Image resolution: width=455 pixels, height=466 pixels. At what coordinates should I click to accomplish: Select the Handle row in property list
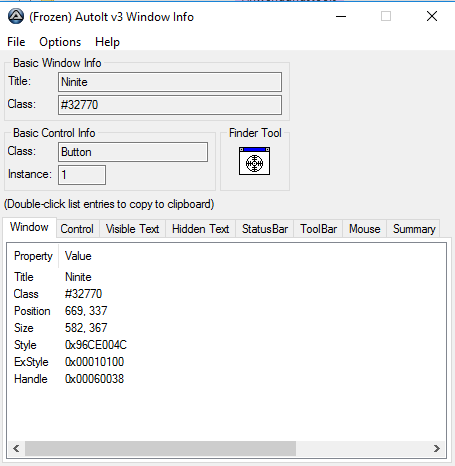click(x=69, y=379)
